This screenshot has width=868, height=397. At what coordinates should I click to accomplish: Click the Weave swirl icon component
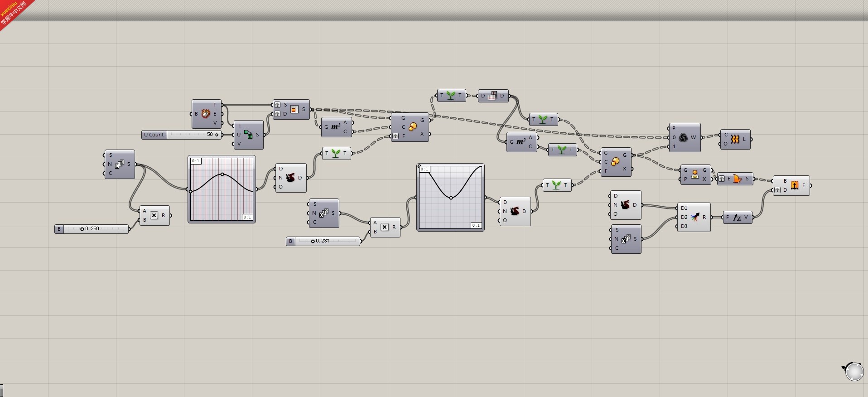(685, 137)
